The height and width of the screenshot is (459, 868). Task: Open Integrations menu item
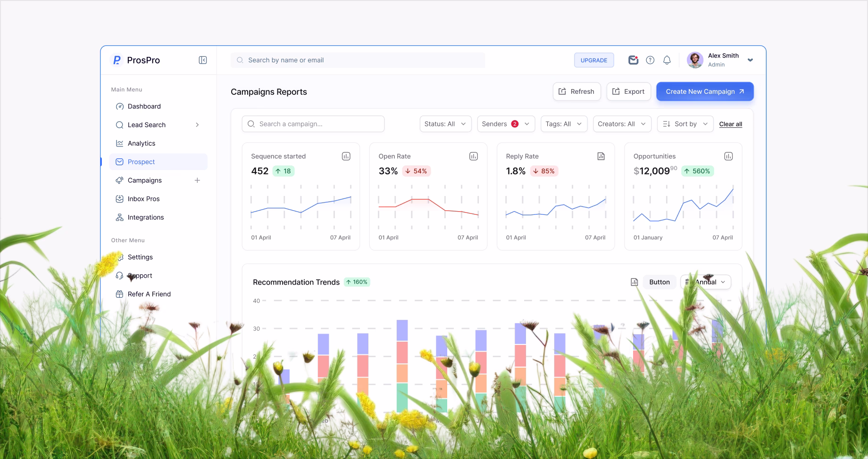(159, 217)
